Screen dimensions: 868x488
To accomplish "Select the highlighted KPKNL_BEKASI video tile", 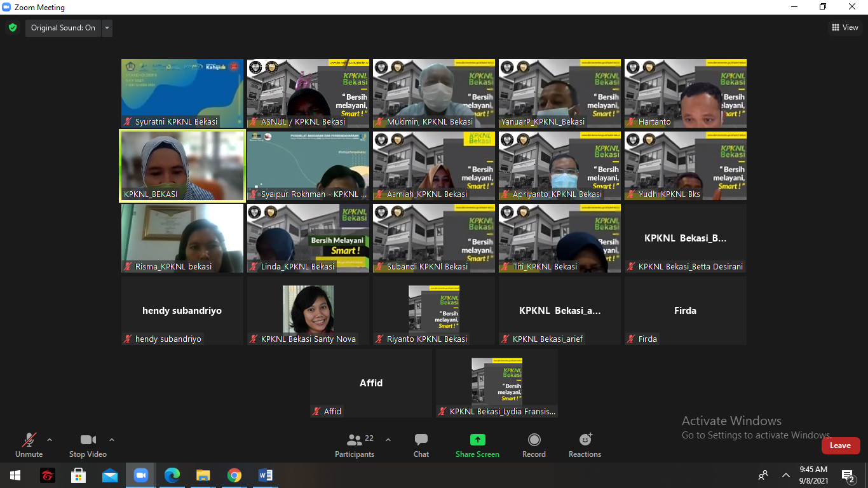I will 182,166.
